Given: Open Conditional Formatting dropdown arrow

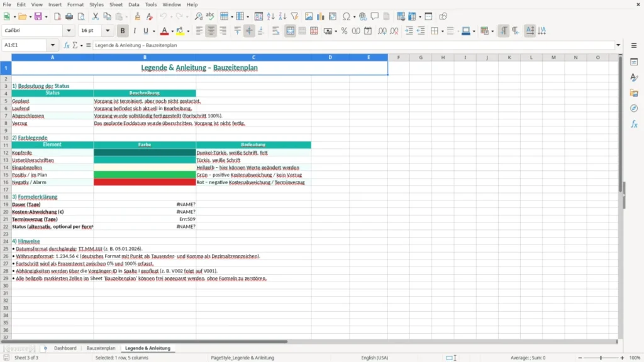Looking at the screenshot, I should tap(492, 31).
